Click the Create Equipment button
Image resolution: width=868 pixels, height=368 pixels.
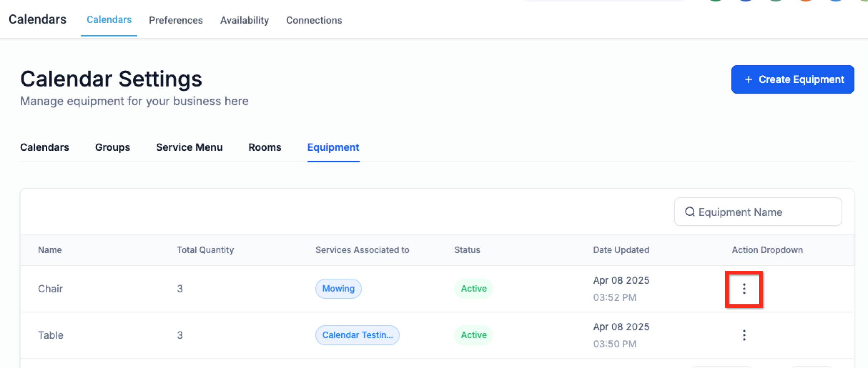793,79
